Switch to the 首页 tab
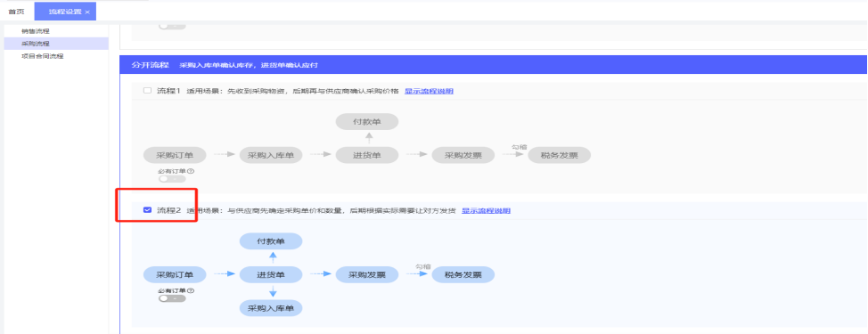Screen dimensions: 868x334 click(x=16, y=12)
